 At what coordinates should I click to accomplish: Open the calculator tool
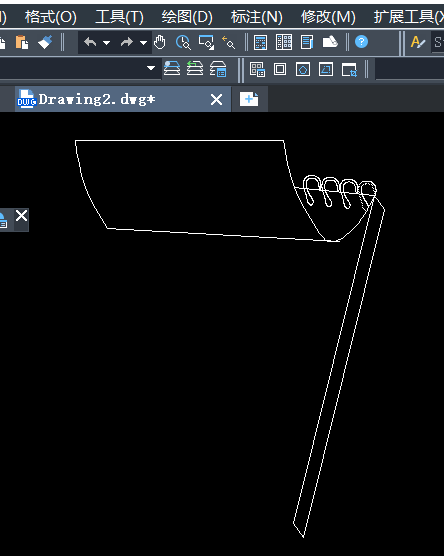[x=261, y=43]
